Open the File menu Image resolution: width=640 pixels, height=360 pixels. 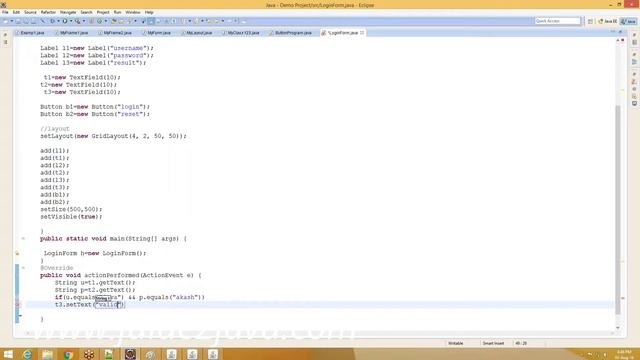[x=5, y=12]
